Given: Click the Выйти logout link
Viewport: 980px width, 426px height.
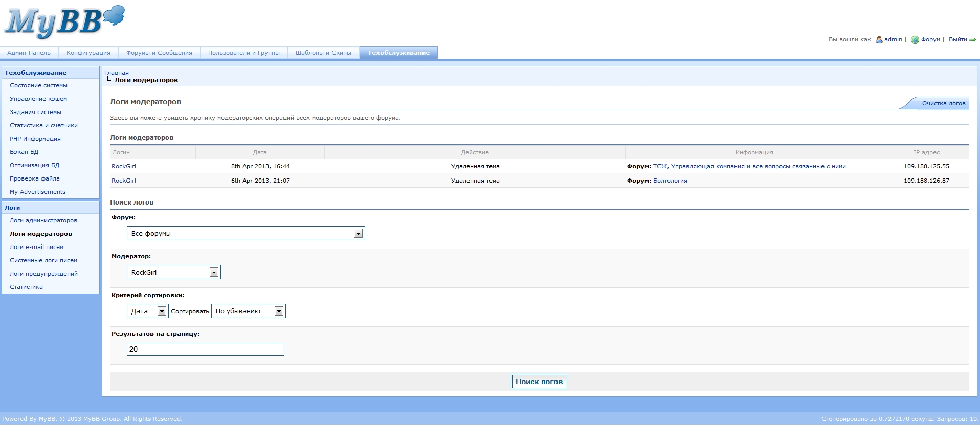Looking at the screenshot, I should (x=957, y=39).
